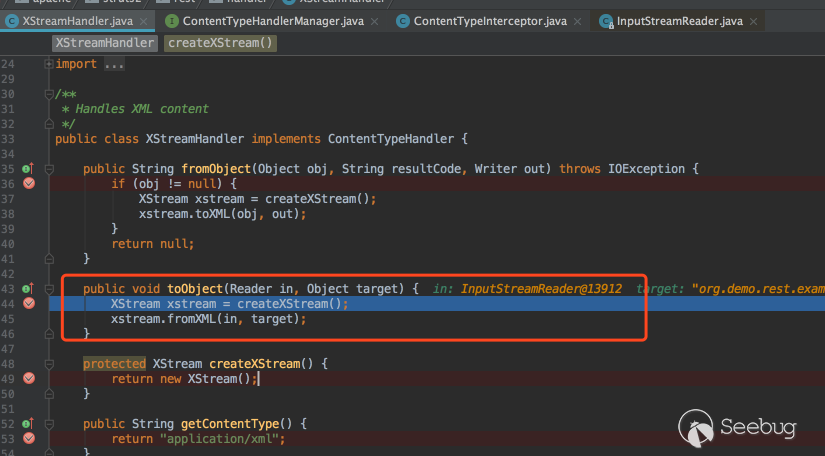Expand the collapsed import statements
825x456 pixels.
pyautogui.click(x=49, y=64)
